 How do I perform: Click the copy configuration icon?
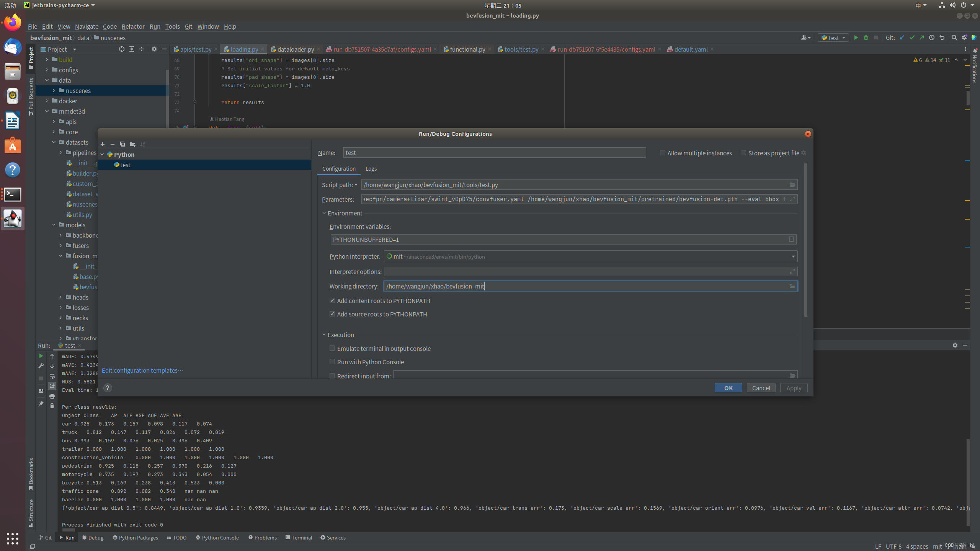[x=122, y=144]
